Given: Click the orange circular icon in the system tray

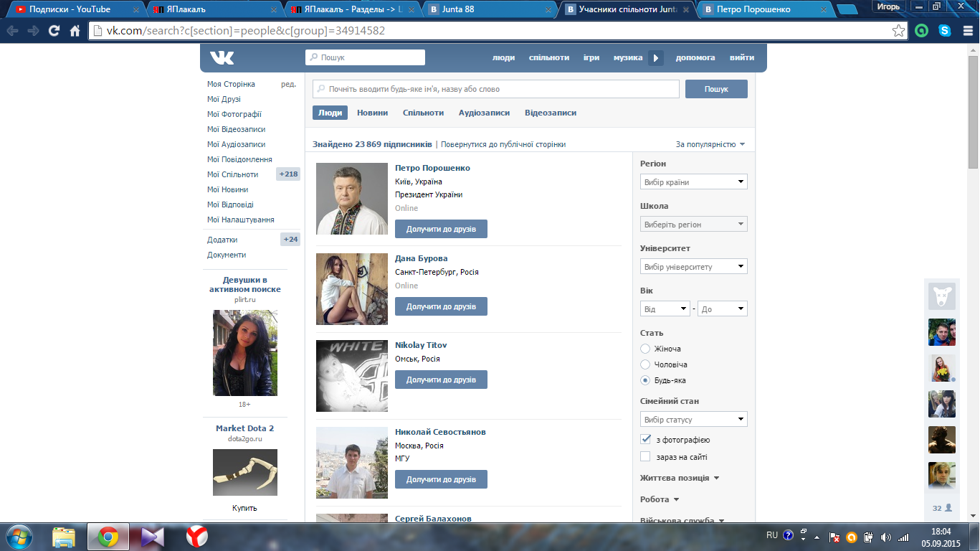Looking at the screenshot, I should (852, 537).
